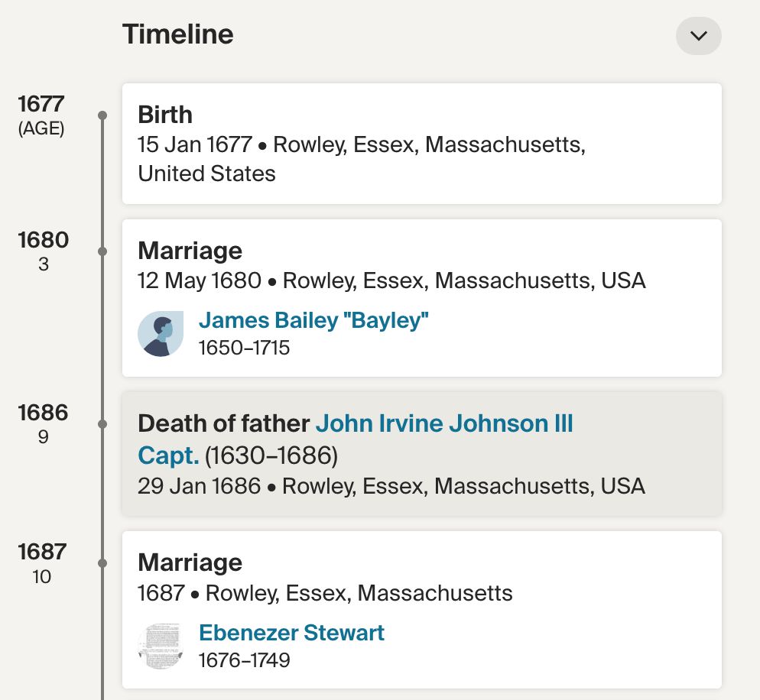Click the 1677 year label

pyautogui.click(x=42, y=104)
